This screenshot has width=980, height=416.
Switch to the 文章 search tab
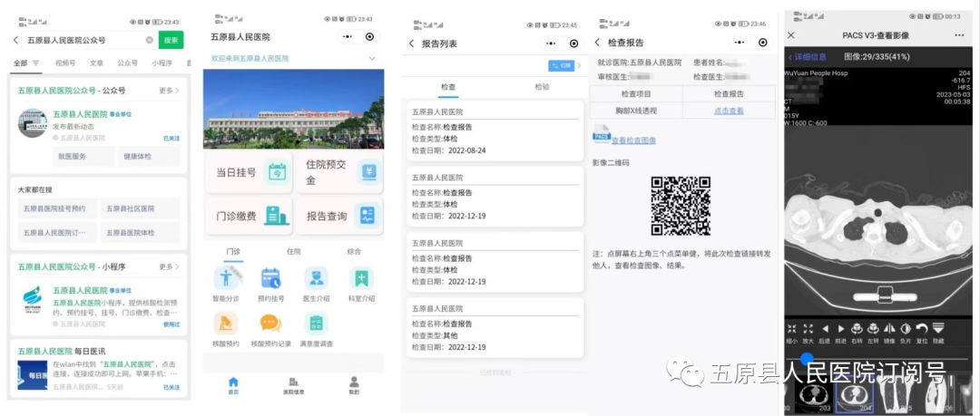click(x=96, y=63)
